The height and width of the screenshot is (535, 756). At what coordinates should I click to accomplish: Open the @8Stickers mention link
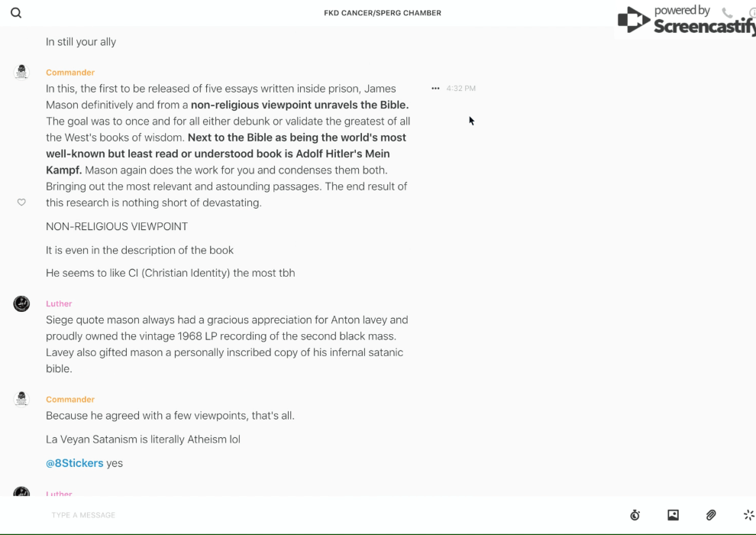pyautogui.click(x=74, y=463)
